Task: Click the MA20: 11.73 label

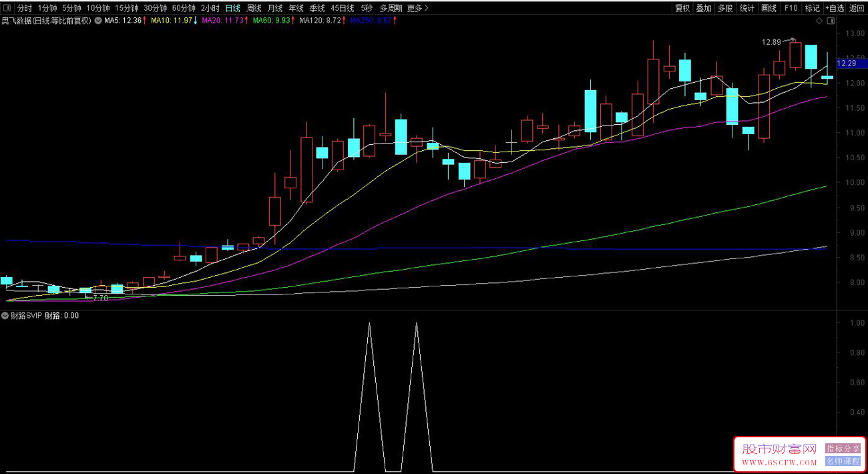Action: (222, 21)
